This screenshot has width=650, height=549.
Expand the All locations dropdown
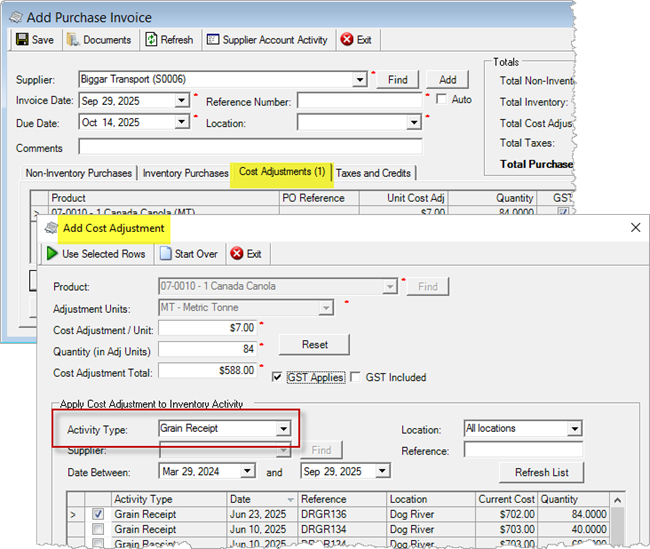pyautogui.click(x=575, y=428)
